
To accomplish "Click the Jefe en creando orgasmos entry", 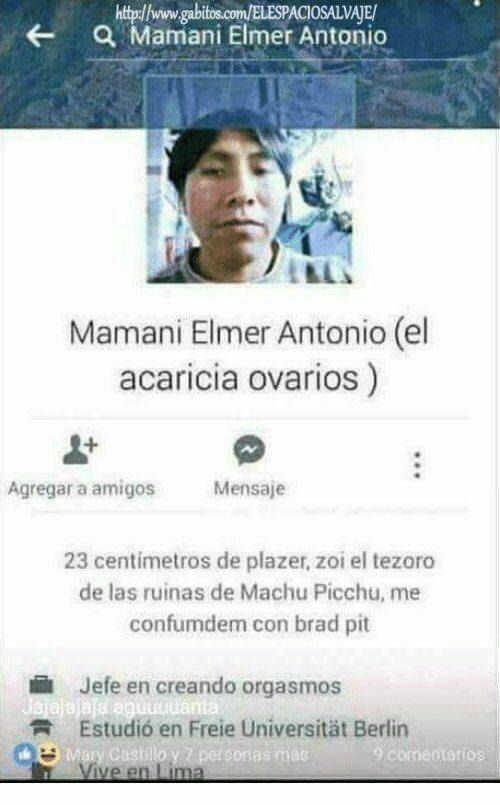I will click(x=210, y=686).
